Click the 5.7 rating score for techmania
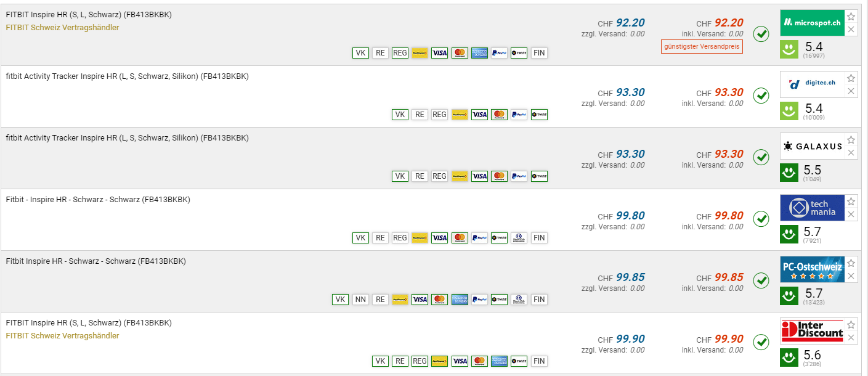This screenshot has width=868, height=376. (813, 232)
